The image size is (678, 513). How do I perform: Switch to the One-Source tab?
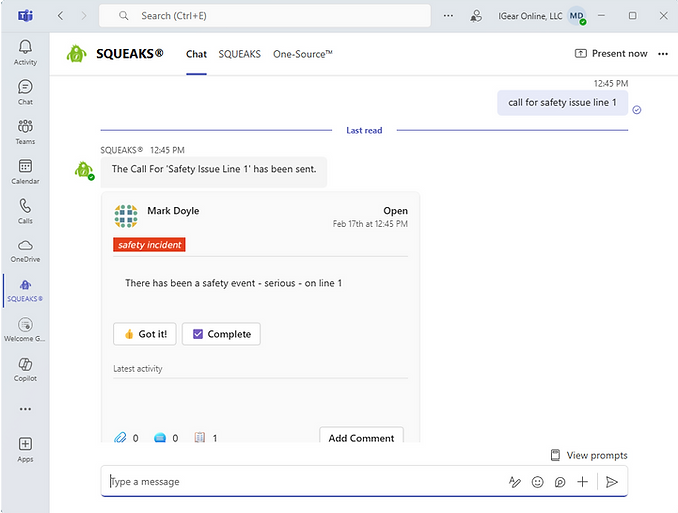pyautogui.click(x=303, y=54)
